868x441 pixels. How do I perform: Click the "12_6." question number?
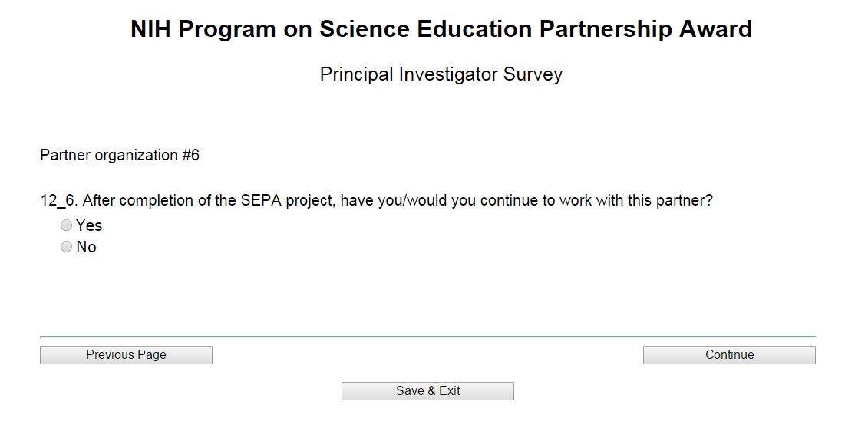(x=59, y=201)
